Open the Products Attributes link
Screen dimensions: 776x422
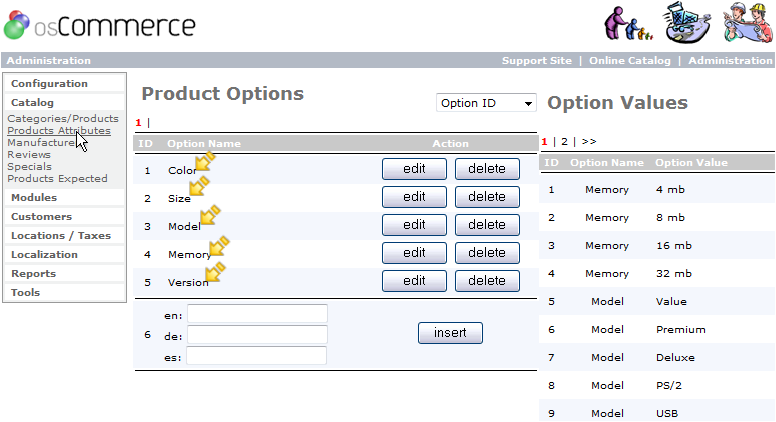pyautogui.click(x=58, y=131)
